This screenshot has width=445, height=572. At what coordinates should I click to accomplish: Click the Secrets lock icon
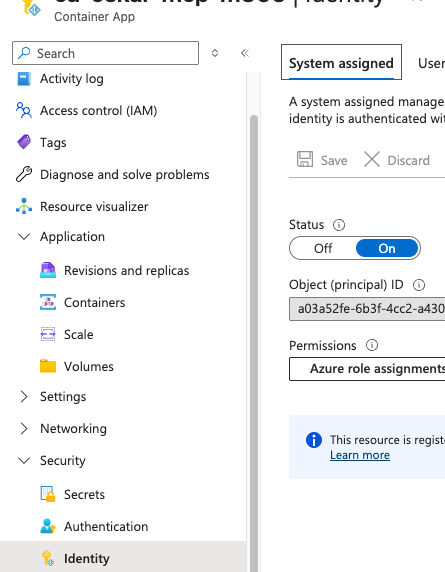tap(48, 494)
